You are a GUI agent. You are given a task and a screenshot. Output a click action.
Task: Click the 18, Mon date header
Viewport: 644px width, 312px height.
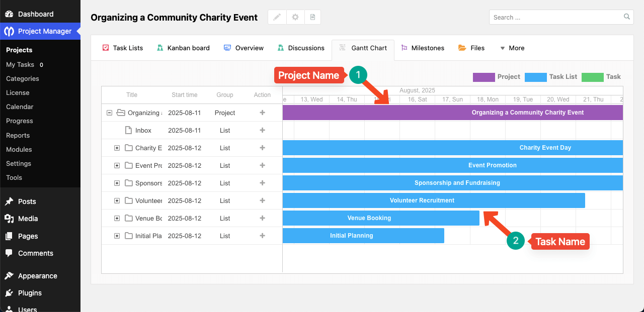point(488,99)
